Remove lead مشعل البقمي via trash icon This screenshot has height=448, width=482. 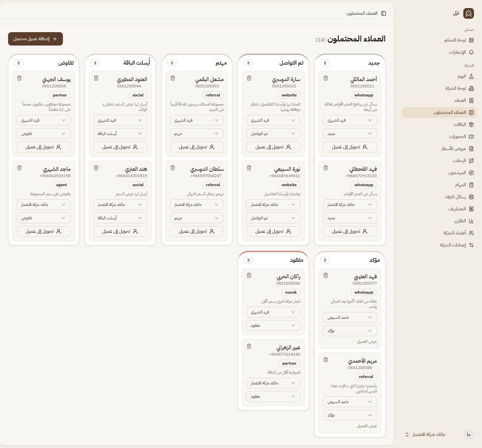click(x=173, y=78)
